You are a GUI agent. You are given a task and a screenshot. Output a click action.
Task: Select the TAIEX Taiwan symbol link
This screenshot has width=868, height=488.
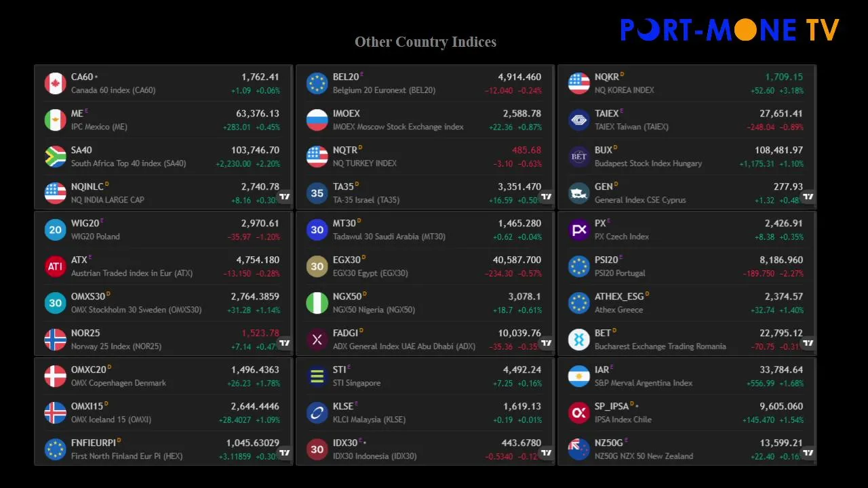tap(606, 114)
